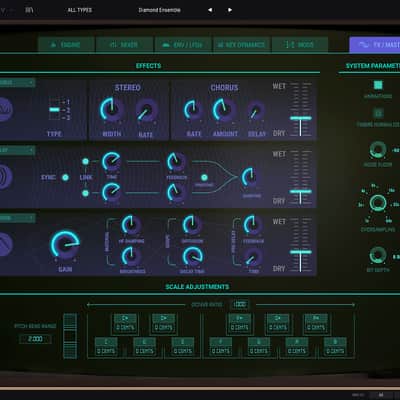Click the reverb pre-delay FEEDBACK knob

point(253,224)
